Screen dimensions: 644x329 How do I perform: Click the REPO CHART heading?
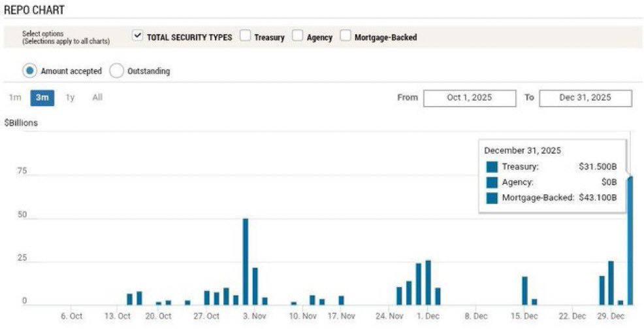[x=34, y=10]
